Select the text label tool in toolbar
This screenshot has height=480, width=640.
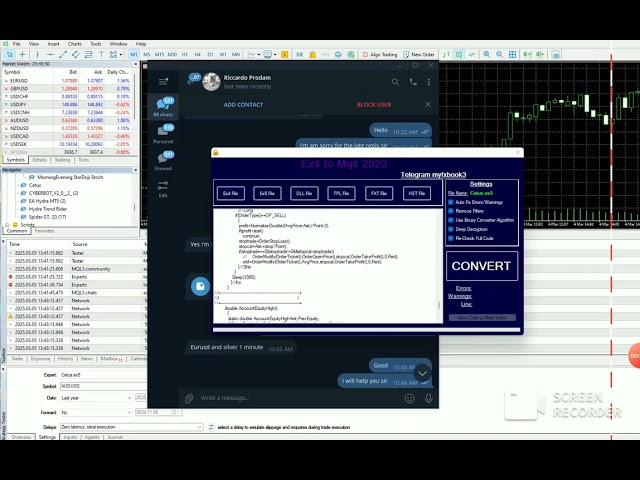101,54
